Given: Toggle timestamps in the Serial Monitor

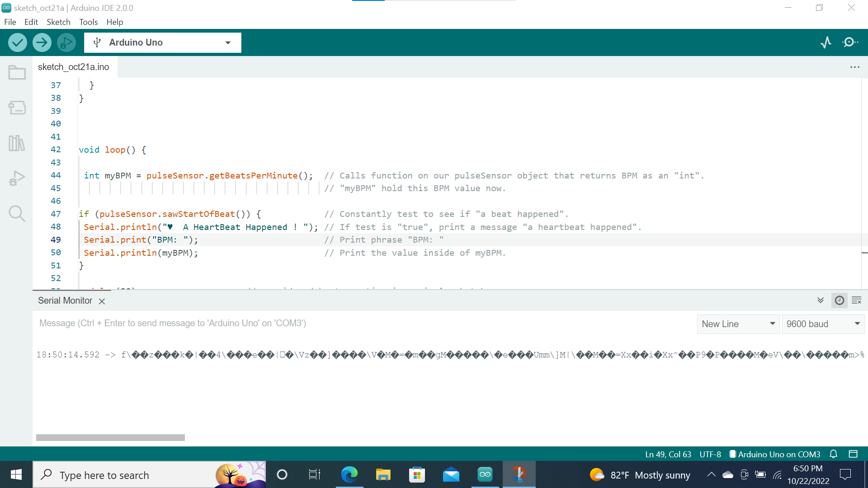Looking at the screenshot, I should click(x=840, y=300).
